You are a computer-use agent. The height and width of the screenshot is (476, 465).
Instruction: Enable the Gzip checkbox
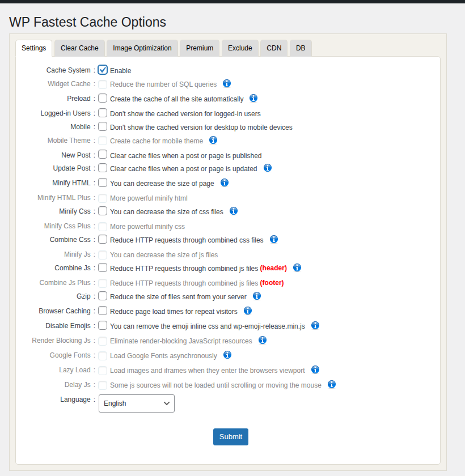pyautogui.click(x=103, y=296)
